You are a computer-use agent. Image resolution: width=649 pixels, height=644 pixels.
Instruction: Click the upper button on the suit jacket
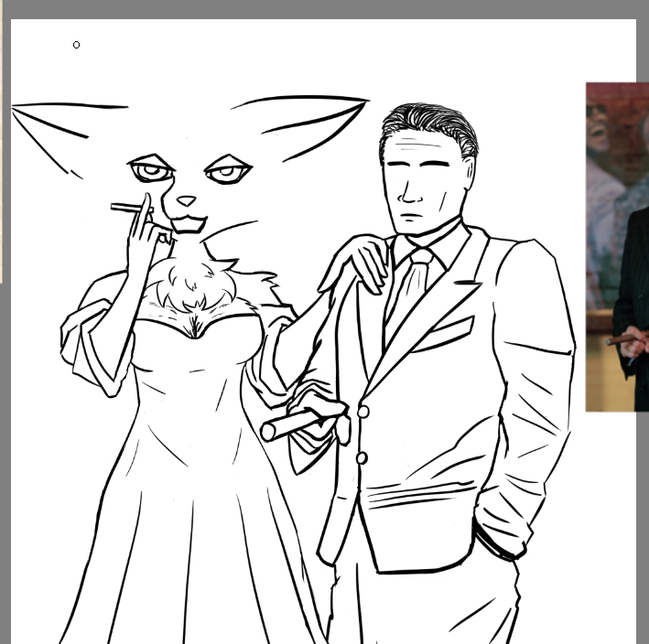pos(363,413)
